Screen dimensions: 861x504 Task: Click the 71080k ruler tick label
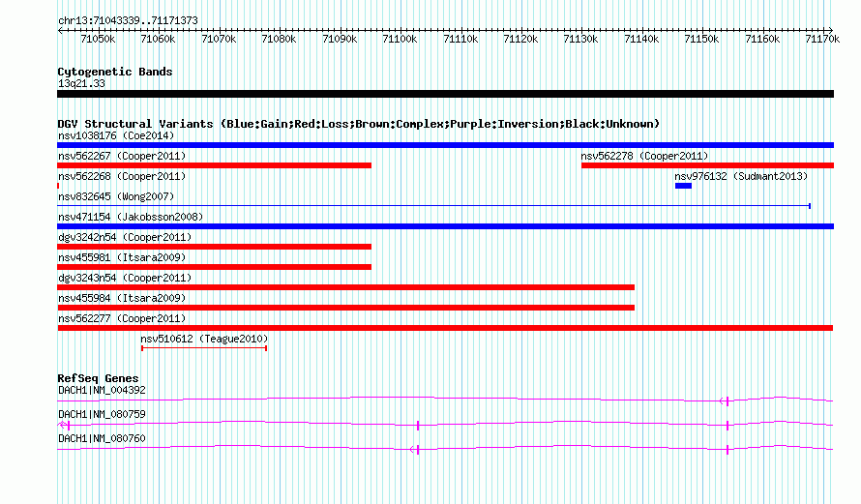point(279,39)
